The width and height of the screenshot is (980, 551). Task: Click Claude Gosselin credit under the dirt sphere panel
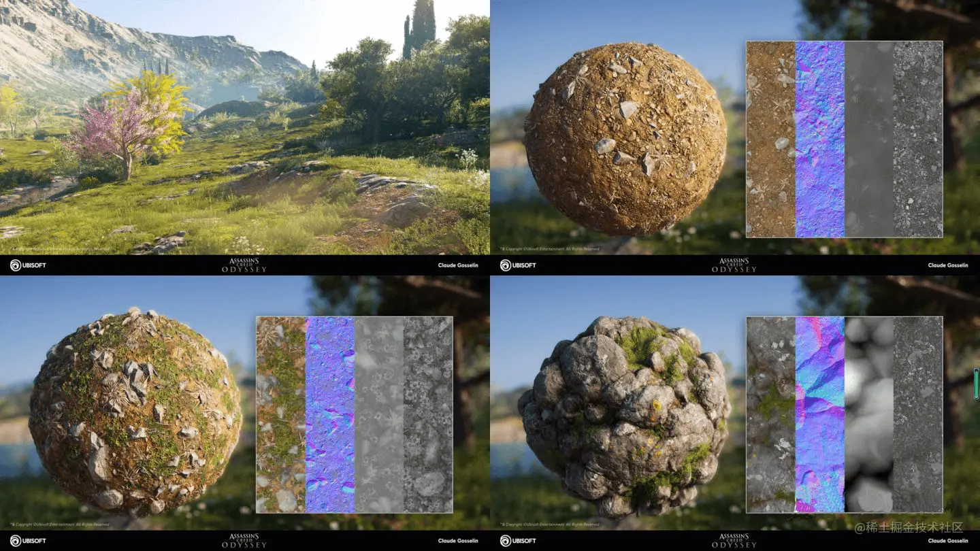[948, 265]
